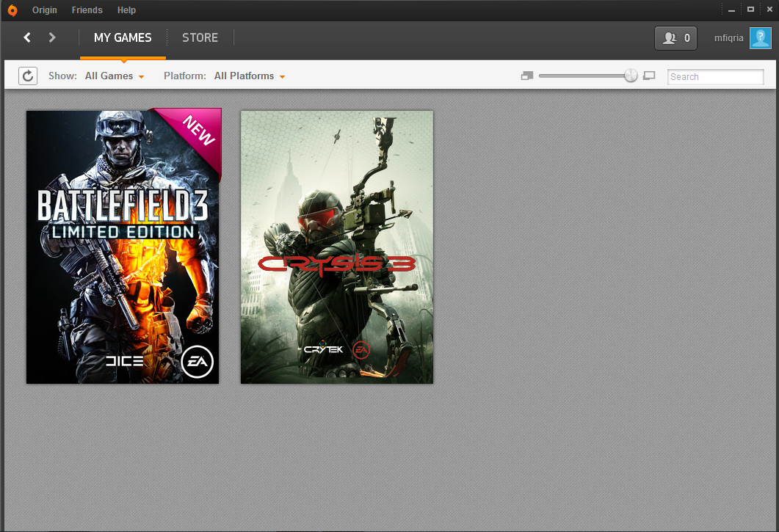Minimize the Origin window
The height and width of the screenshot is (532, 779).
pyautogui.click(x=731, y=10)
